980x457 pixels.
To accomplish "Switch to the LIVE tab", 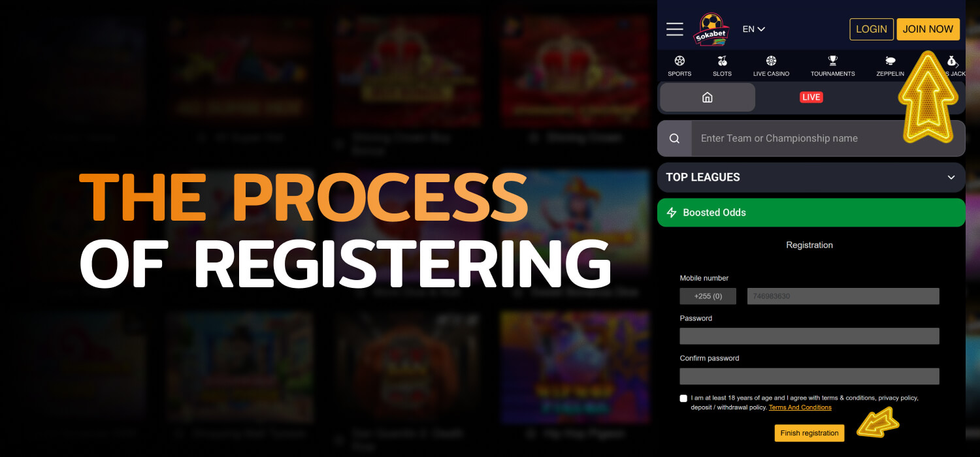I will pyautogui.click(x=811, y=97).
